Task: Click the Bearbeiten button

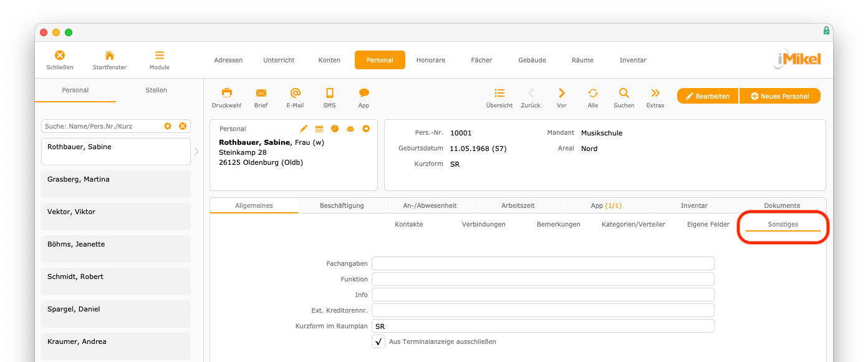Action: (x=708, y=96)
